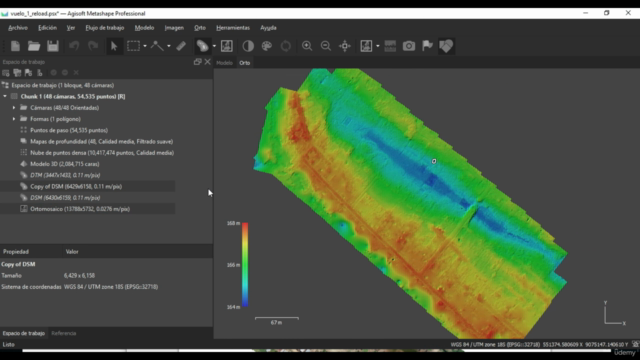Switch to the Orto view tab
The height and width of the screenshot is (360, 640).
coord(244,62)
